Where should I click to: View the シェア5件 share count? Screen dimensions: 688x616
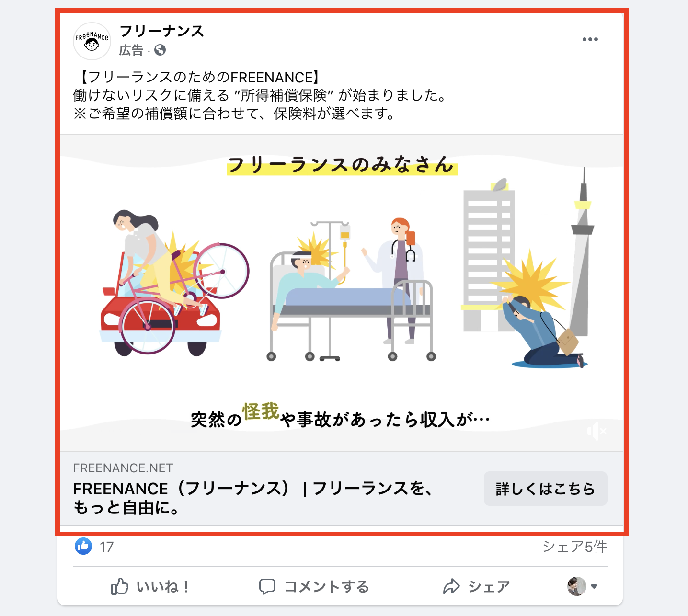point(574,547)
